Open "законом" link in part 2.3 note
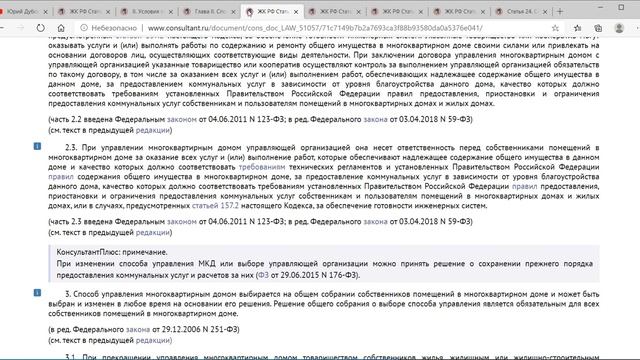Screen dimensions: 640x360 coord(182,221)
